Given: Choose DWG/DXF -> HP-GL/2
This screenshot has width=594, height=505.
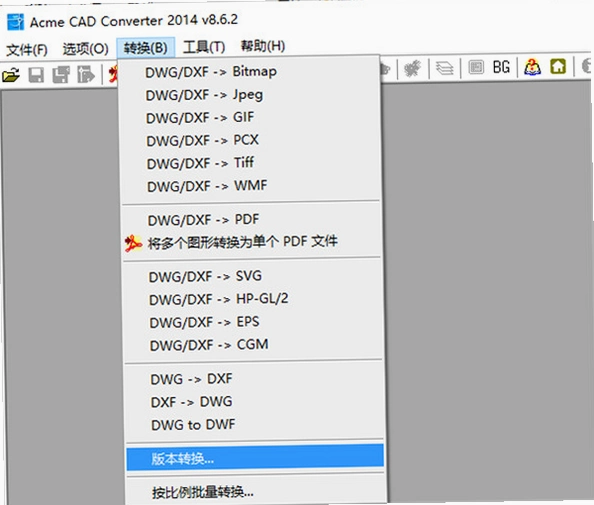Looking at the screenshot, I should point(253,299).
